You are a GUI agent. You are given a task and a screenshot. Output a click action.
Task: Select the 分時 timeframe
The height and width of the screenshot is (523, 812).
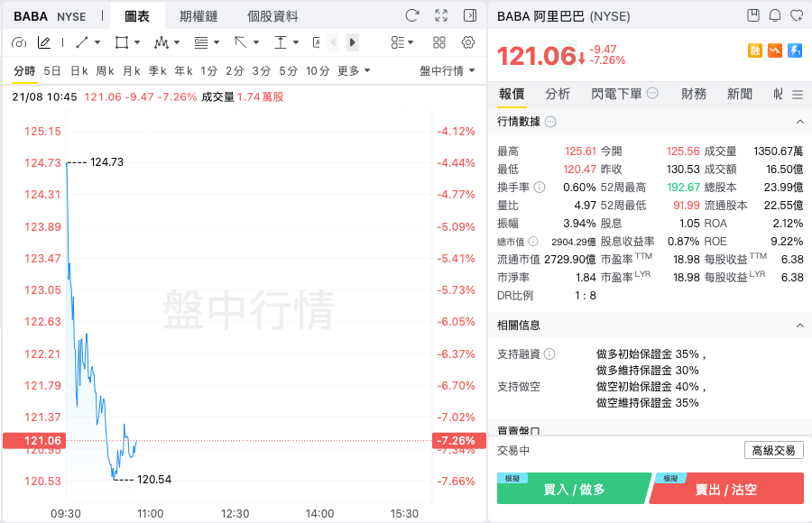(24, 70)
